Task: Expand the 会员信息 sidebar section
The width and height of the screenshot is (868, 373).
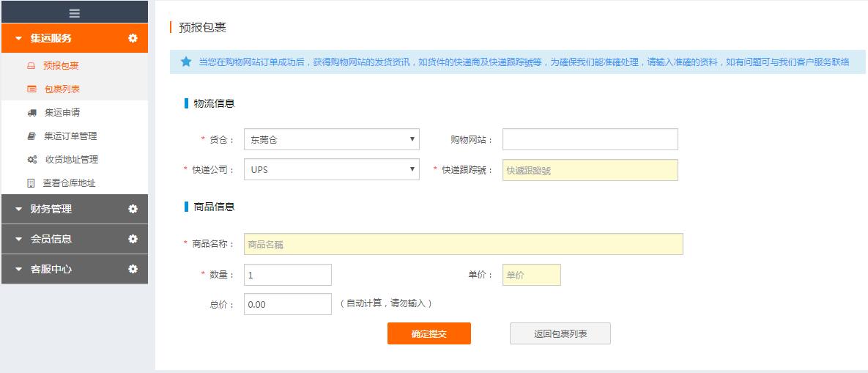Action: [51, 239]
